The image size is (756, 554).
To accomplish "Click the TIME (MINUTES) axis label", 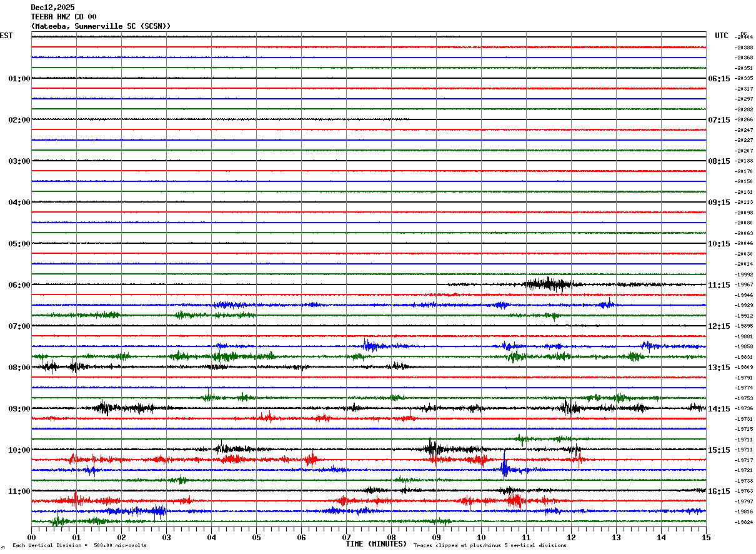I will pos(376,544).
